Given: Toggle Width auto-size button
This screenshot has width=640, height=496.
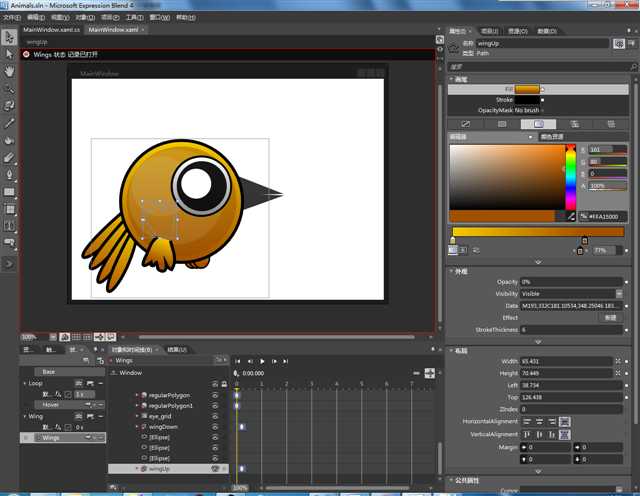Looking at the screenshot, I should coord(618,361).
